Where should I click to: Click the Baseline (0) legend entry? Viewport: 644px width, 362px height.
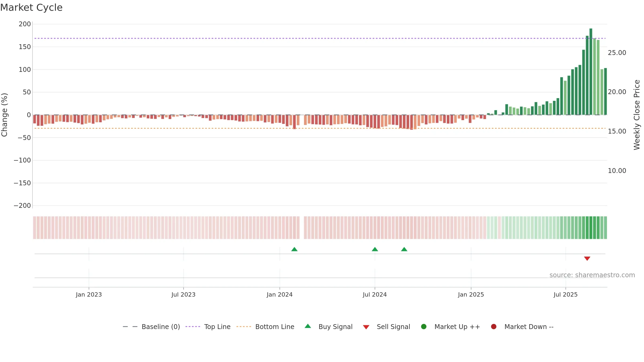(151, 327)
